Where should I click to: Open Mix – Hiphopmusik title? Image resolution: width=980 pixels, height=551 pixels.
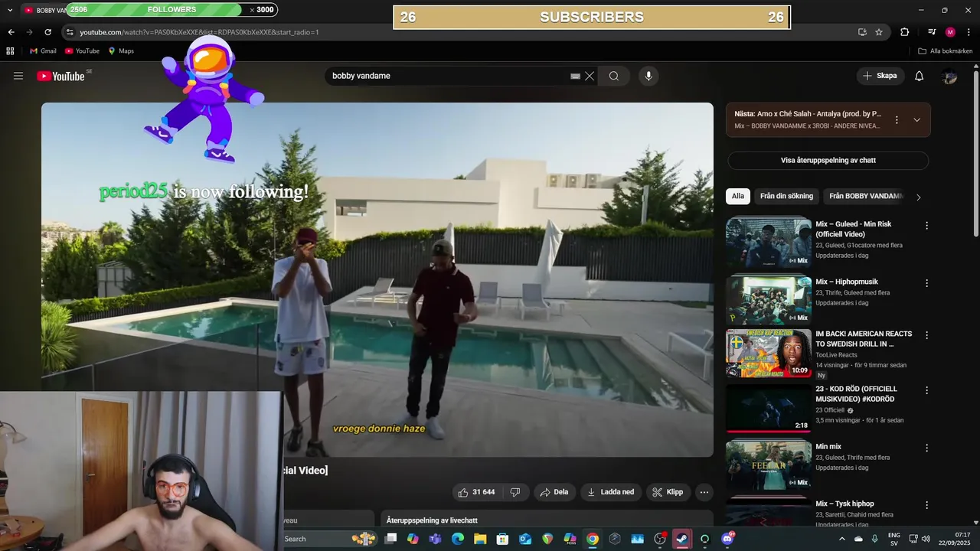847,282
